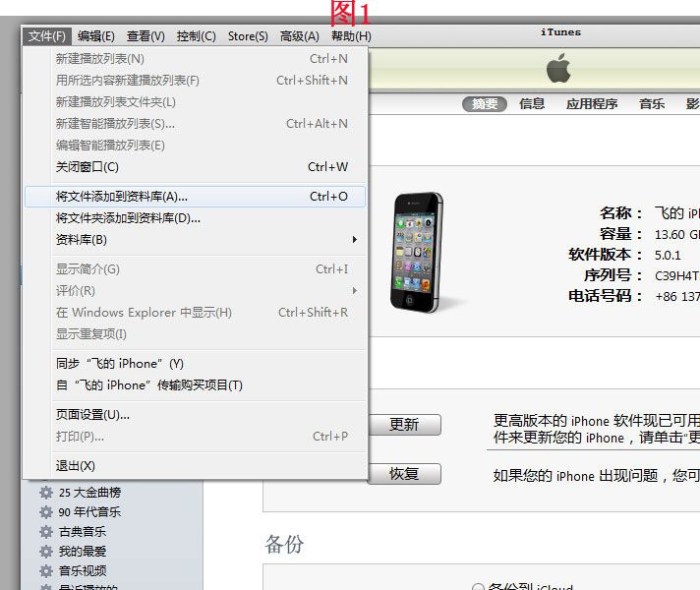Click the 更新 button
The height and width of the screenshot is (590, 700).
click(x=403, y=424)
